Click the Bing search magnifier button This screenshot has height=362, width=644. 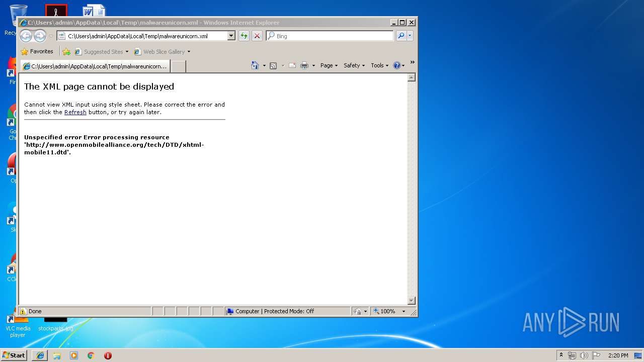coord(401,36)
